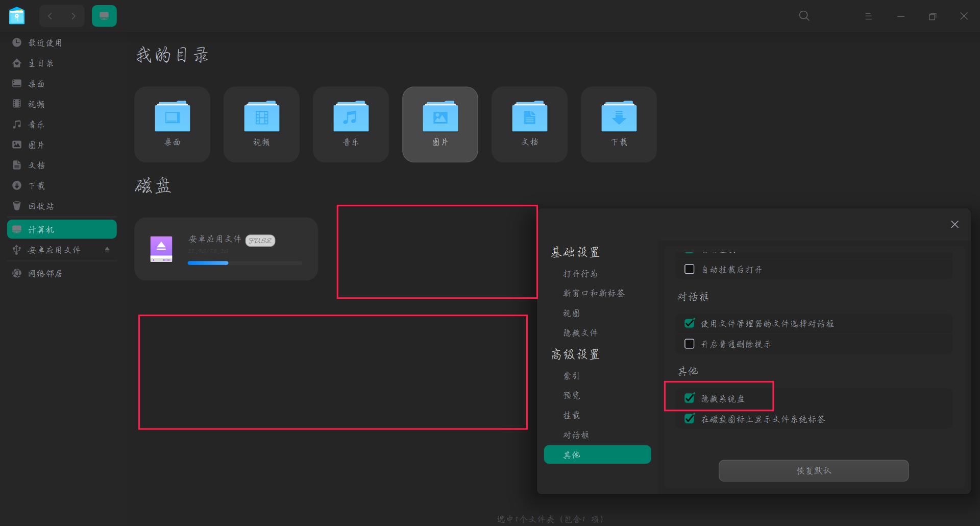Jump to 隐藏文件 settings section
980x526 pixels.
(580, 333)
